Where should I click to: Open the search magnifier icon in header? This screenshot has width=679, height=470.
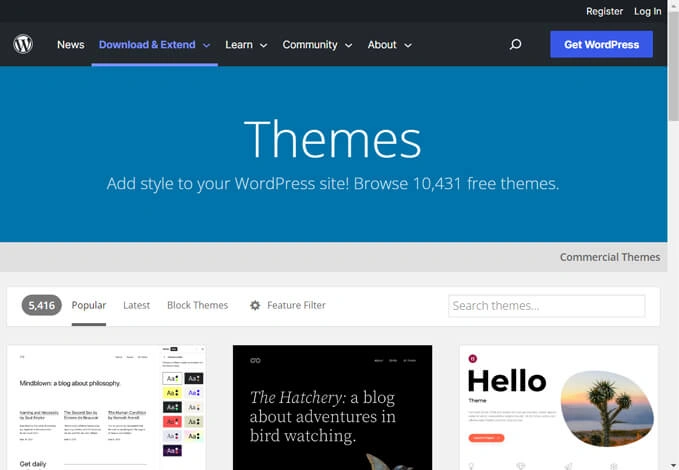515,44
